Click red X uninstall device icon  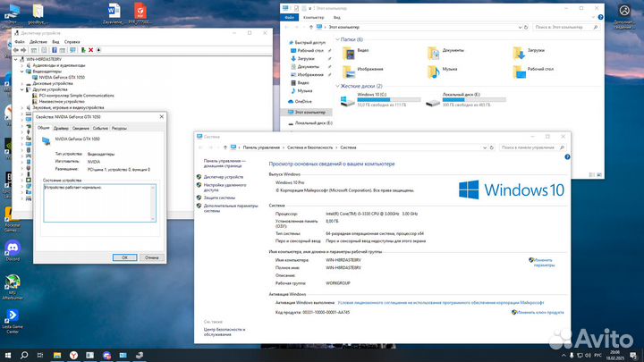coord(90,50)
